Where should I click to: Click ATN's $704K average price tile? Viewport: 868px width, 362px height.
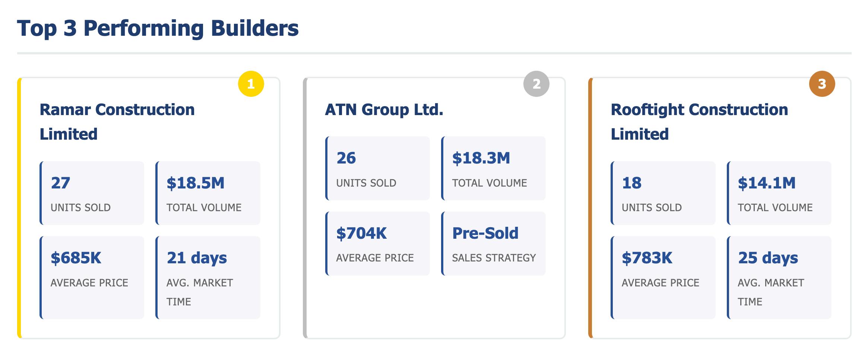pyautogui.click(x=378, y=244)
